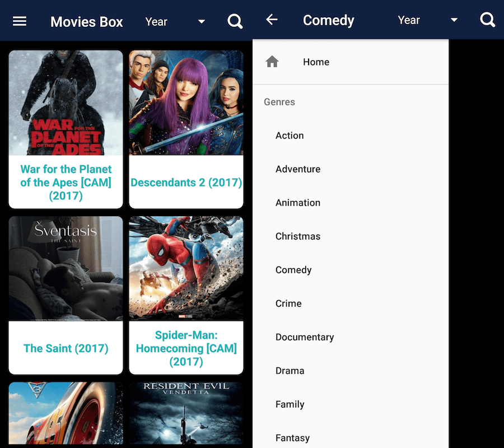Choose the Animation genre
Screen dimensions: 504x448
351,203
